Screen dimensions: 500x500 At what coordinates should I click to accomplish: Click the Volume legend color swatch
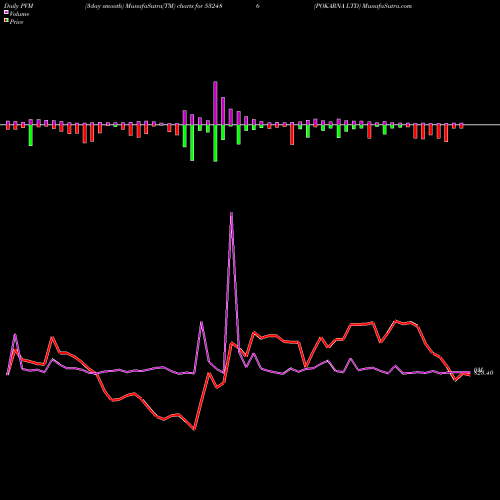tap(6, 13)
